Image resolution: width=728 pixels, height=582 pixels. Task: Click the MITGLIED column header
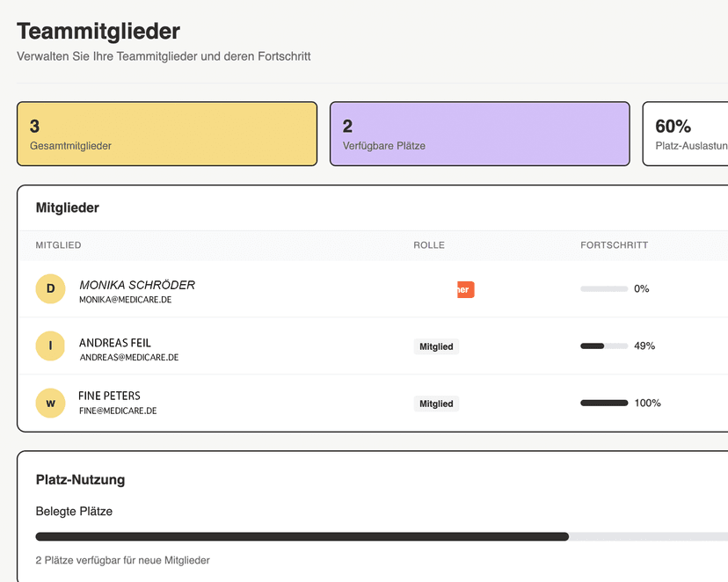[x=58, y=245]
